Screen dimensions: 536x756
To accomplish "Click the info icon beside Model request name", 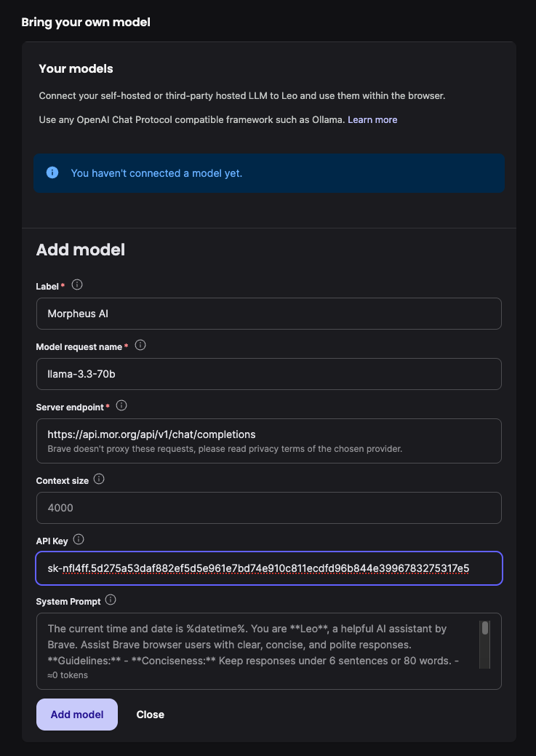I will [x=139, y=346].
